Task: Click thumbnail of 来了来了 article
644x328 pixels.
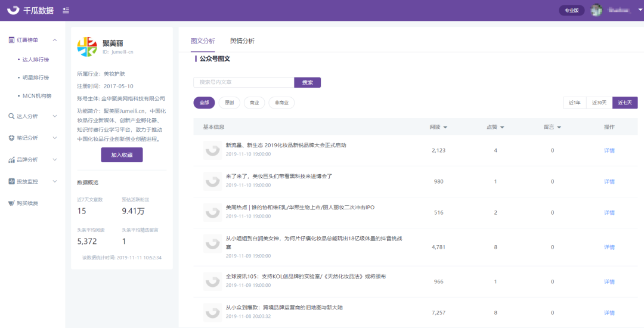Action: pos(213,181)
